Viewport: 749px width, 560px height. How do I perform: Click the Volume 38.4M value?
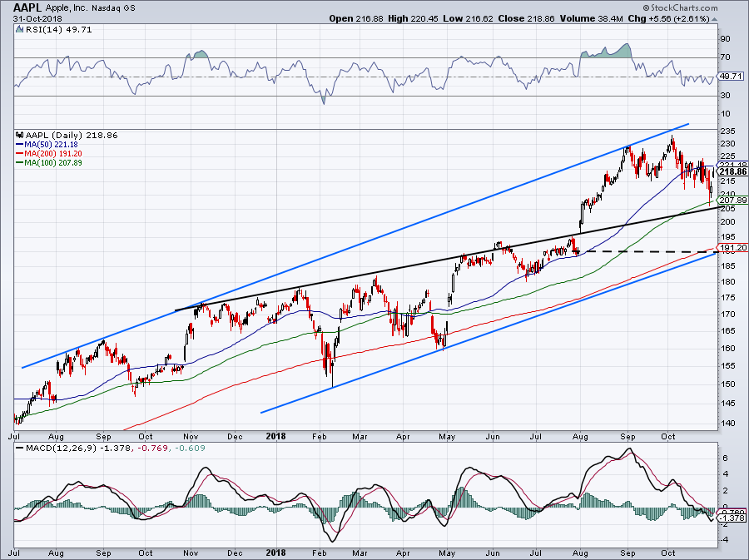590,18
